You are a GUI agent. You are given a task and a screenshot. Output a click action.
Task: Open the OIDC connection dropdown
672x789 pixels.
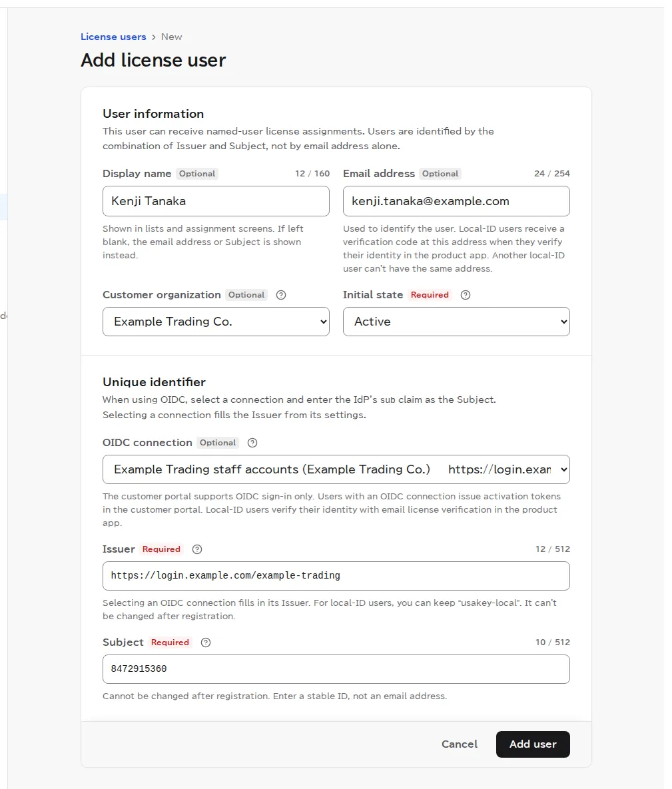coord(336,469)
